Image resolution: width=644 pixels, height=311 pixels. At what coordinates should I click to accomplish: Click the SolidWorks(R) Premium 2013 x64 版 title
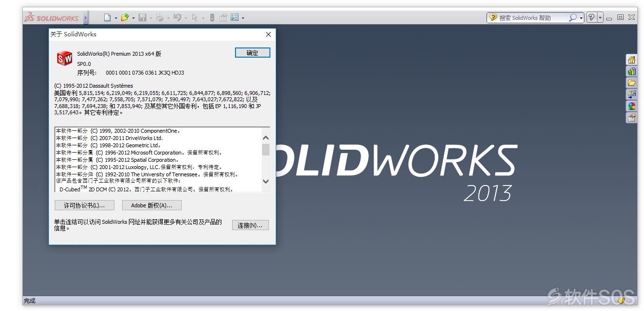(119, 54)
